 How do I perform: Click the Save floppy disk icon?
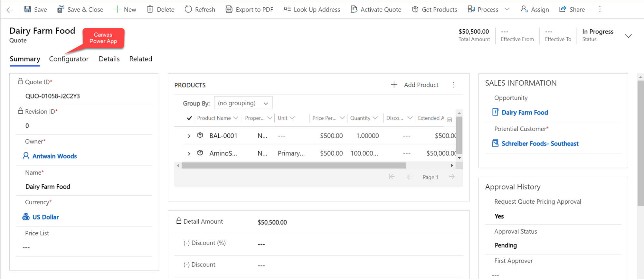28,9
